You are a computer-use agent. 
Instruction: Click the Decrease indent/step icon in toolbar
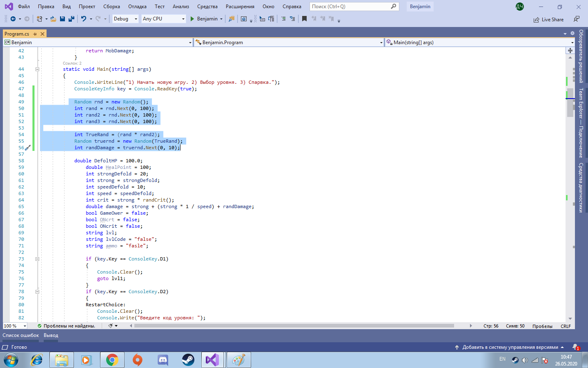click(x=262, y=19)
